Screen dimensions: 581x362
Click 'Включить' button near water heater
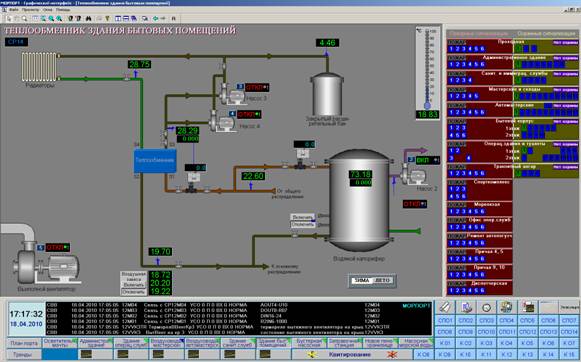click(x=302, y=217)
